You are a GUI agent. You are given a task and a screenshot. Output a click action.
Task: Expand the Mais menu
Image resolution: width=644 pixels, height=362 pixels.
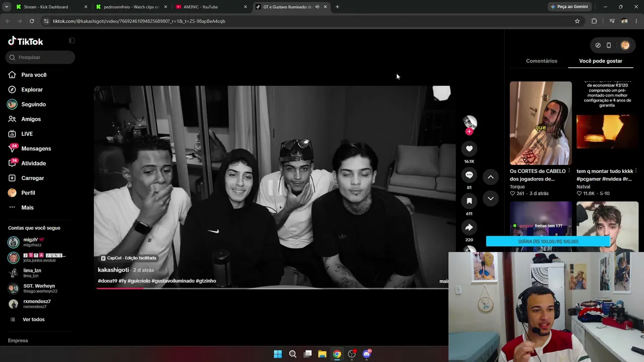27,208
